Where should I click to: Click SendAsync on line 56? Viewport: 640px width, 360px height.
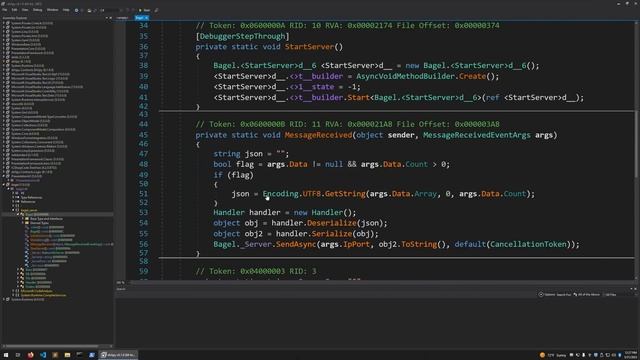point(296,244)
